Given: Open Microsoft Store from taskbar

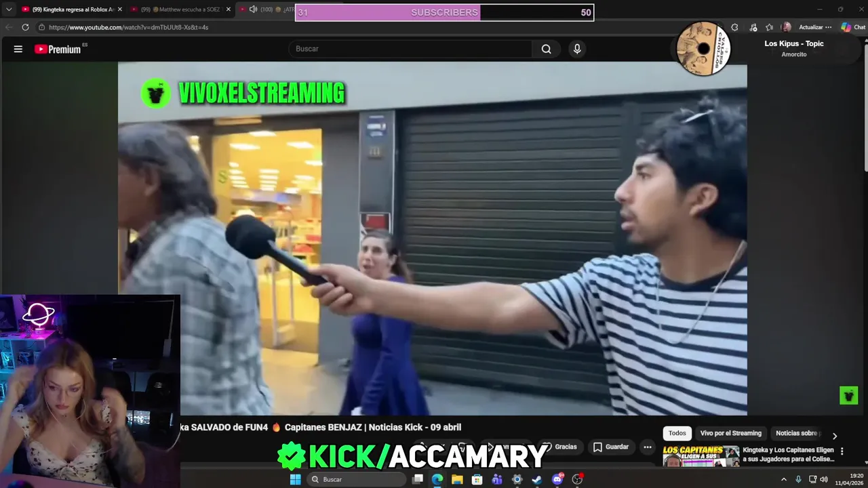Looking at the screenshot, I should [x=477, y=479].
